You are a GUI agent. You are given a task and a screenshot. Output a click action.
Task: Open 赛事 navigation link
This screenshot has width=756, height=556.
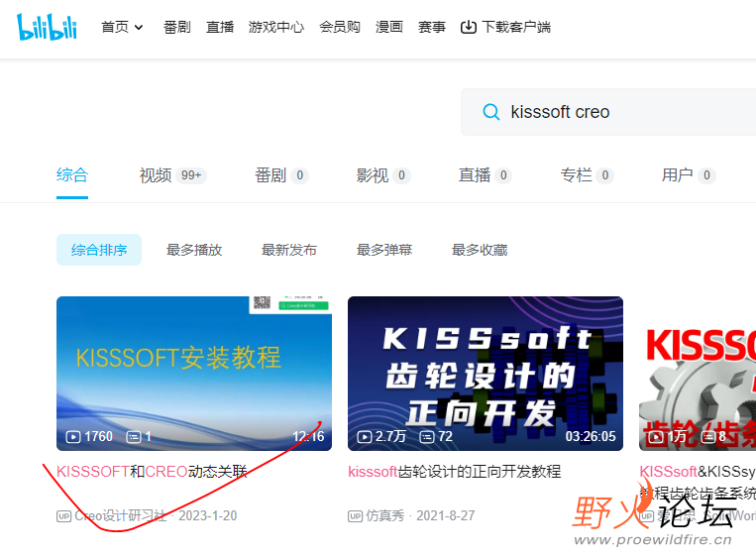pyautogui.click(x=432, y=27)
